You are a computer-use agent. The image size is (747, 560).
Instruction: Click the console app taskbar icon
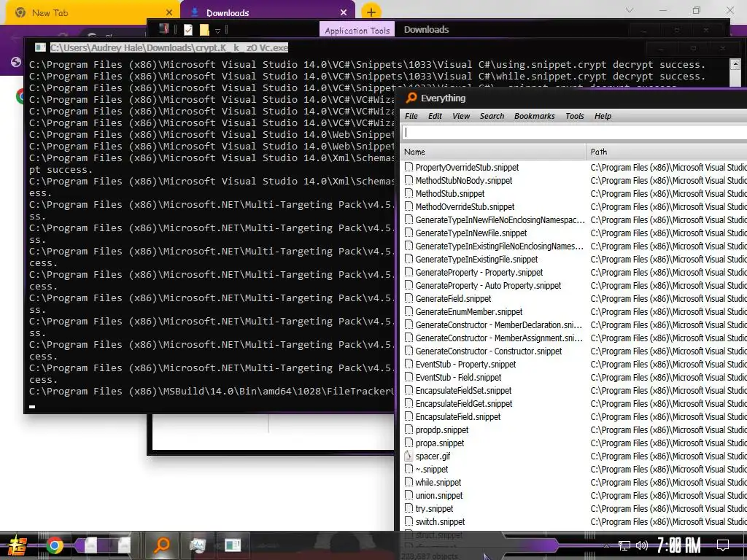coord(233,545)
